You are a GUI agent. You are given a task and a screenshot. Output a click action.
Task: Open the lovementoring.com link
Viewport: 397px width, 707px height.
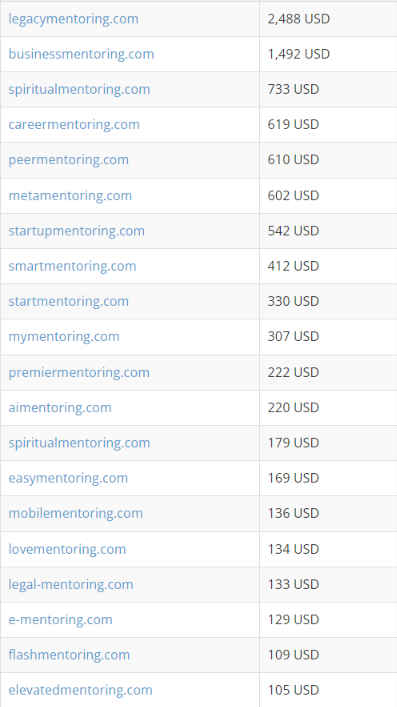tap(67, 549)
